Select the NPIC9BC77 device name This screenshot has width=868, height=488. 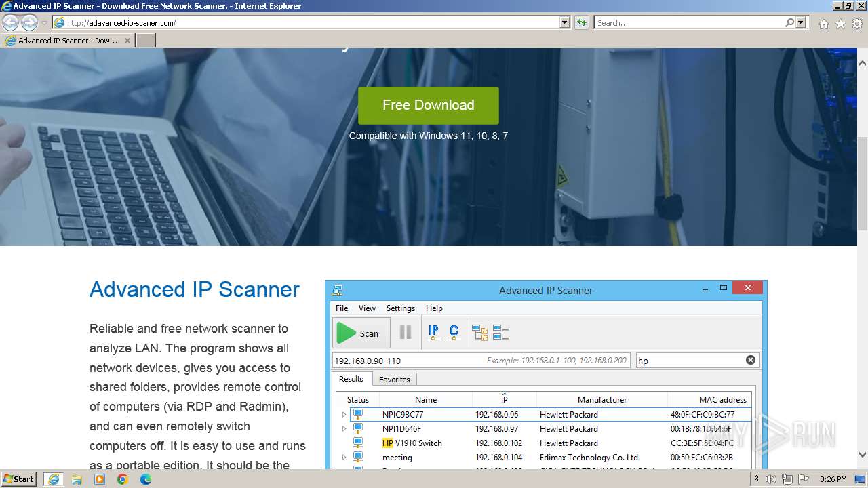pyautogui.click(x=403, y=415)
